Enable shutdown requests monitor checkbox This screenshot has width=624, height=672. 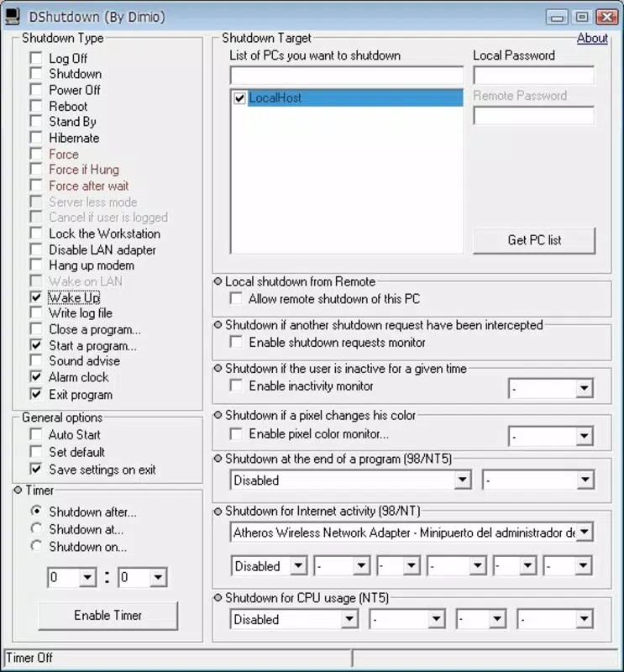pyautogui.click(x=236, y=342)
